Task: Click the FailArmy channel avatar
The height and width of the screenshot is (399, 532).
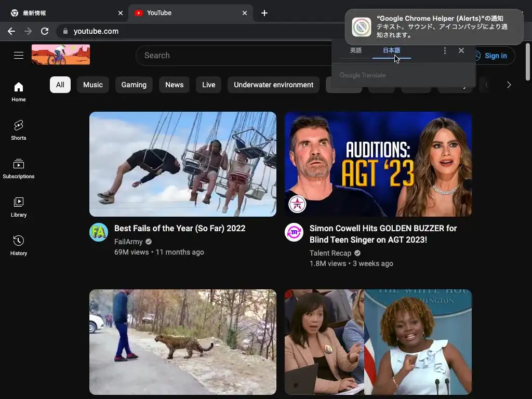Action: click(99, 232)
